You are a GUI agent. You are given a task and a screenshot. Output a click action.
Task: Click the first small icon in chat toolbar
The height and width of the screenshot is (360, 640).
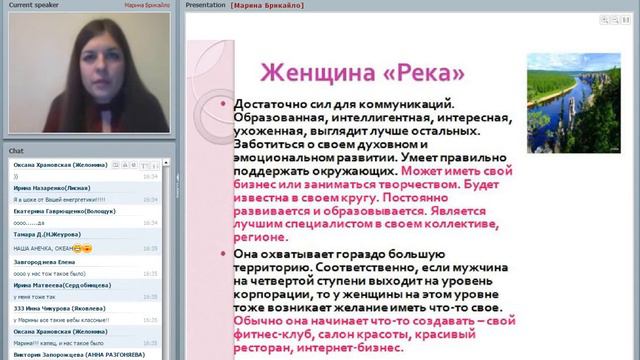click(116, 165)
